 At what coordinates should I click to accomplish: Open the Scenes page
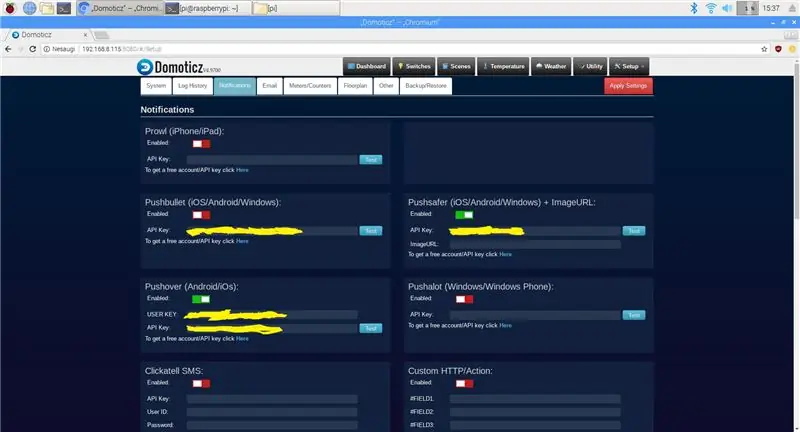456,66
